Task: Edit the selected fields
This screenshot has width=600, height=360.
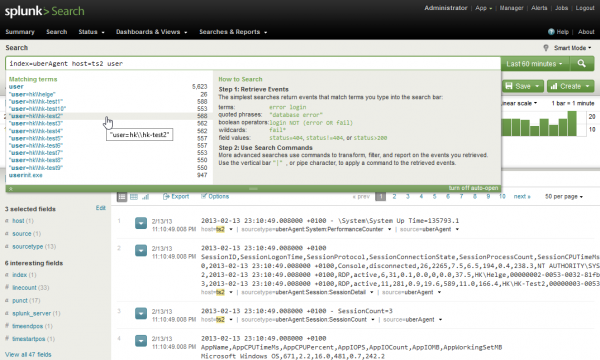Action: (x=101, y=208)
